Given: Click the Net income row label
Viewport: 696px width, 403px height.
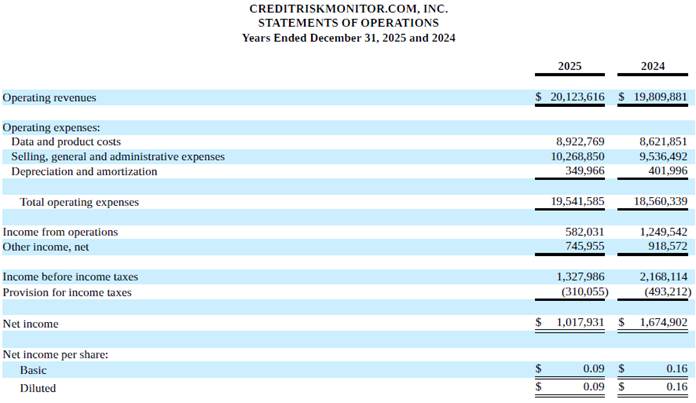Looking at the screenshot, I should pos(31,324).
